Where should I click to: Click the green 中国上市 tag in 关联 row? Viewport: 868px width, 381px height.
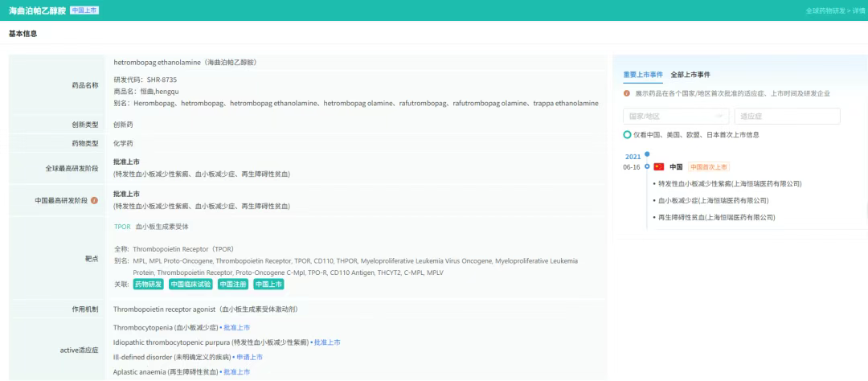tap(268, 285)
